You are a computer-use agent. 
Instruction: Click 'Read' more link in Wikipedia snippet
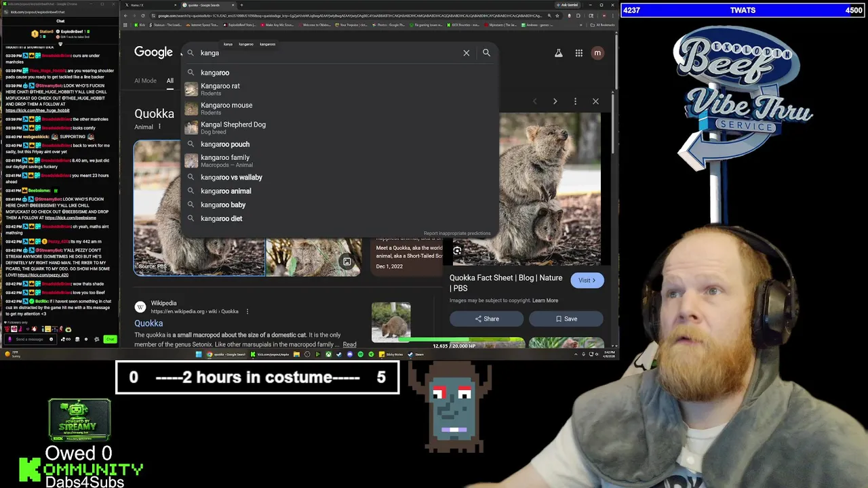coord(349,344)
